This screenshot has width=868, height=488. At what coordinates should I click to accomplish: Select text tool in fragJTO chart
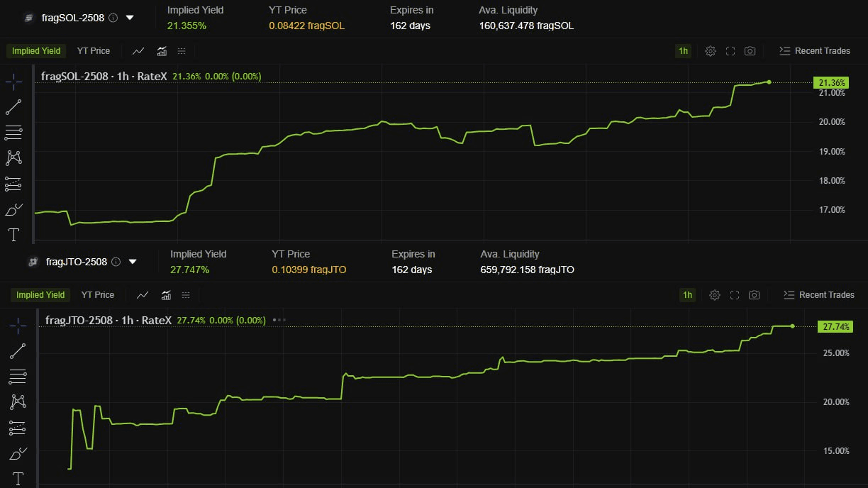(18, 478)
